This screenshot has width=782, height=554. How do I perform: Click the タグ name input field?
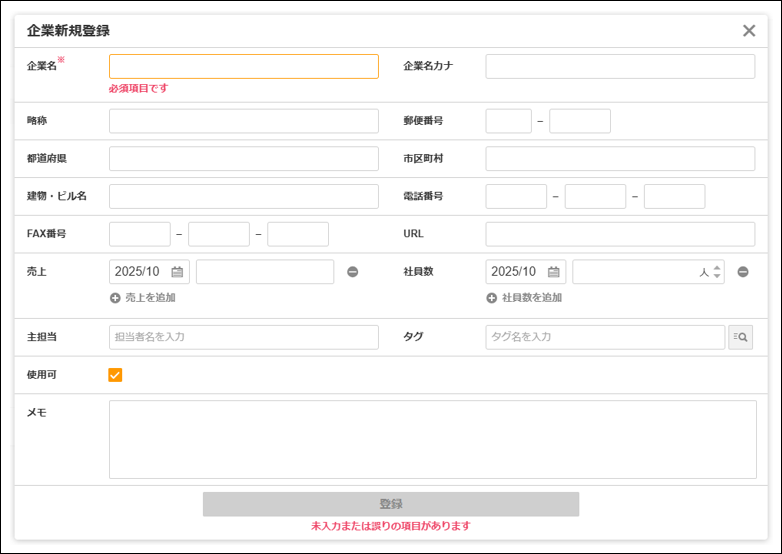click(x=604, y=337)
